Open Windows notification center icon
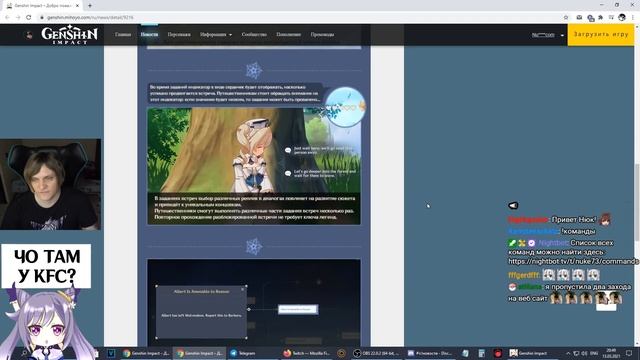The image size is (640, 360). (x=629, y=353)
